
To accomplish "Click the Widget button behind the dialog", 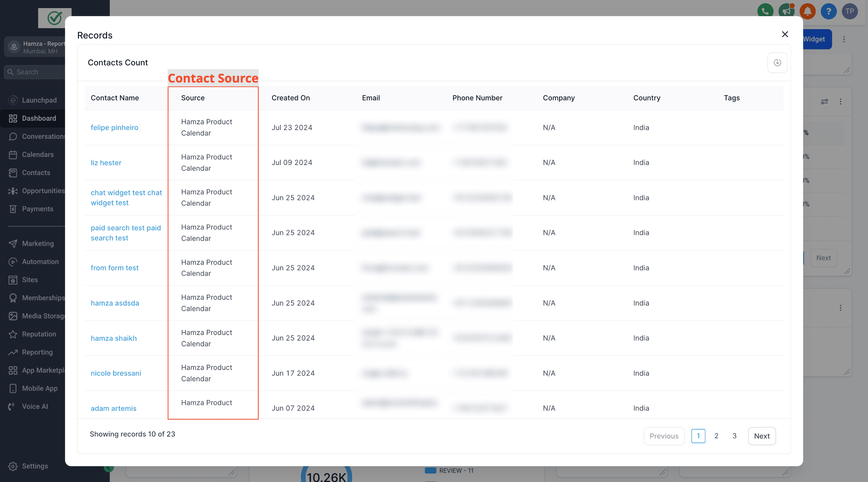I will [x=817, y=39].
